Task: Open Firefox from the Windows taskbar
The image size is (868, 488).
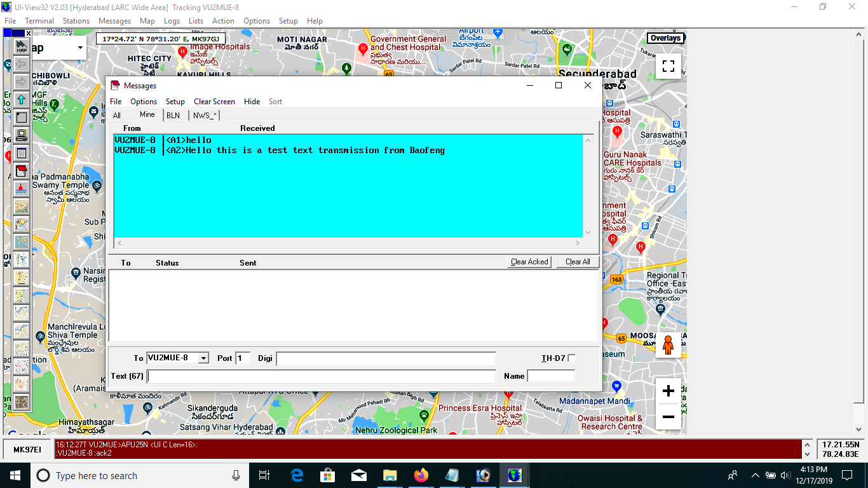Action: coord(421,475)
